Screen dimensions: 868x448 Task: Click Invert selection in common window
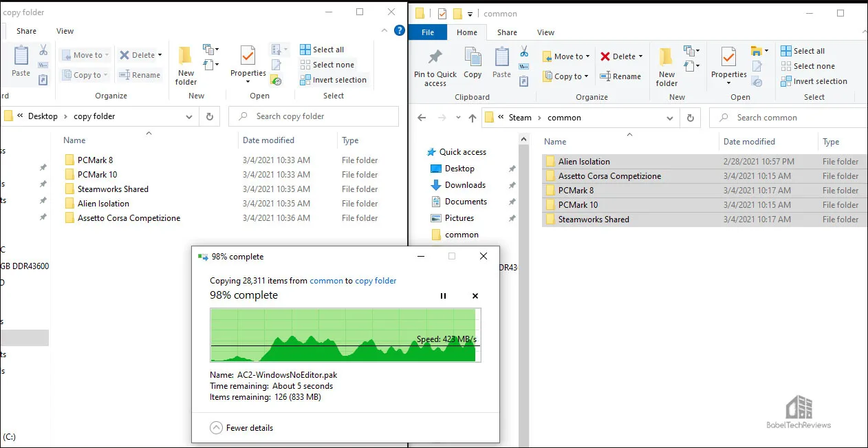[x=814, y=81]
